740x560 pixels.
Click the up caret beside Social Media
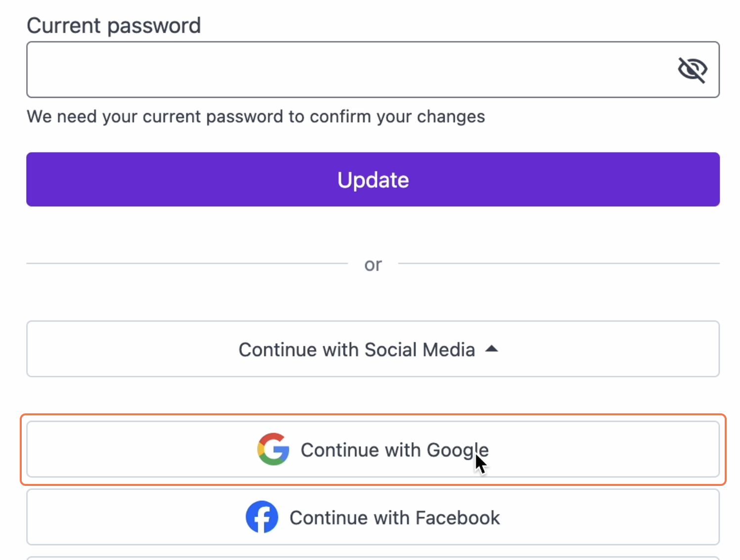492,349
